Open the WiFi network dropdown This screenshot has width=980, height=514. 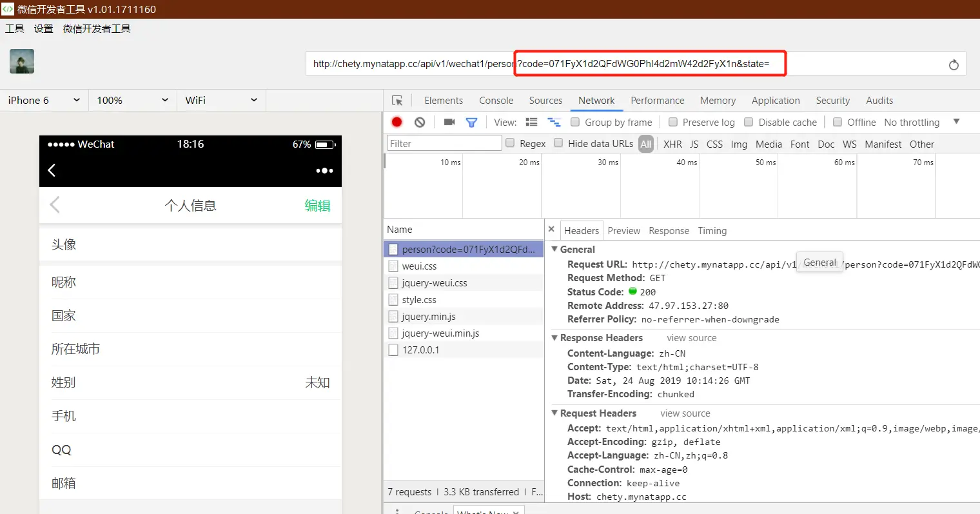[221, 100]
